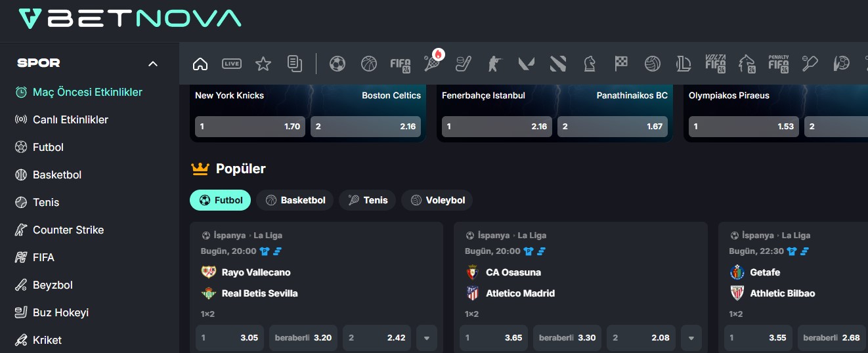Image resolution: width=868 pixels, height=353 pixels.
Task: Select the Counter Strike soldier icon in toolbar
Action: point(494,64)
